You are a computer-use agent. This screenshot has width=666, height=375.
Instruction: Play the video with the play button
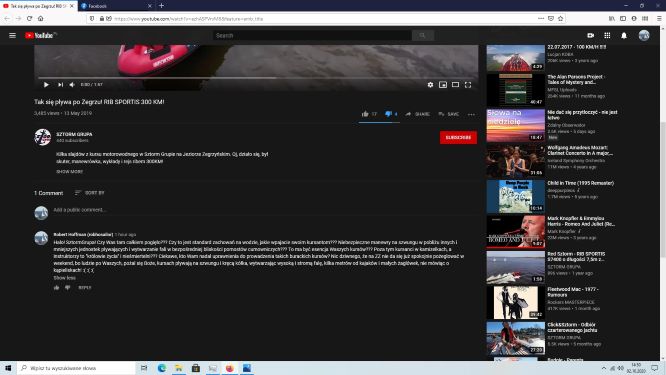[x=46, y=85]
